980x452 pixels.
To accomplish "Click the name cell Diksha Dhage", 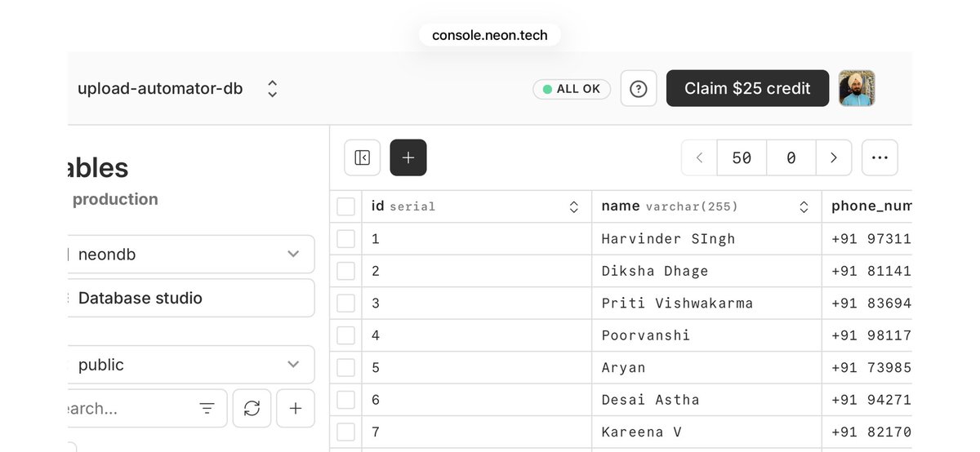I will pos(707,271).
